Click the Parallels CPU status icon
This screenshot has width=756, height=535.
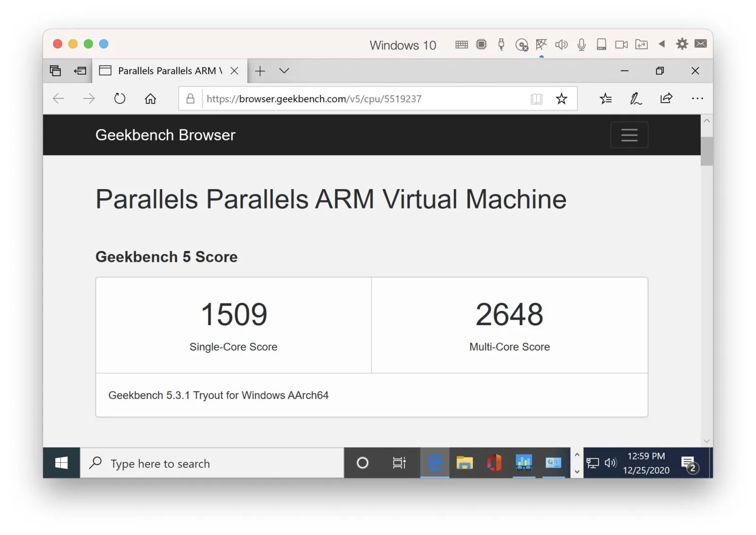(x=481, y=45)
